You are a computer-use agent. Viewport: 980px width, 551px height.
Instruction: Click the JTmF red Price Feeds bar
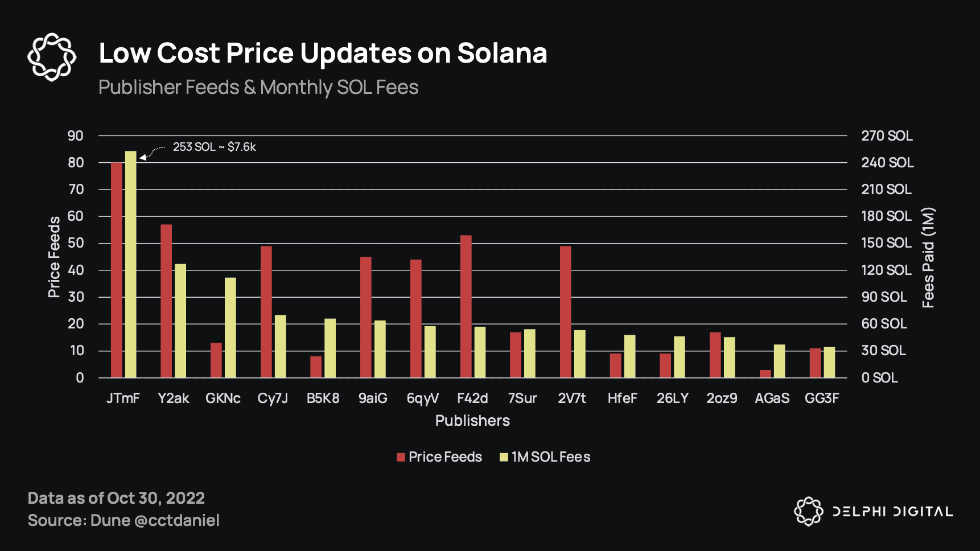point(117,270)
